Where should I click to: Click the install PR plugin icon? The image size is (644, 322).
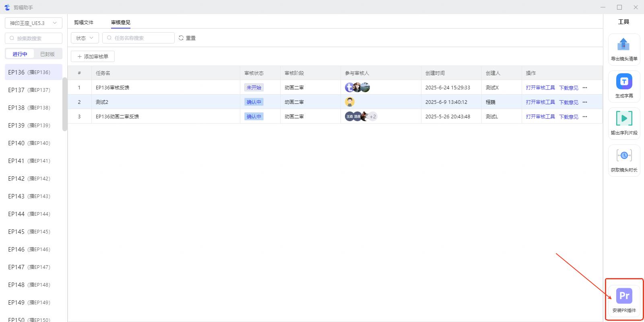624,296
